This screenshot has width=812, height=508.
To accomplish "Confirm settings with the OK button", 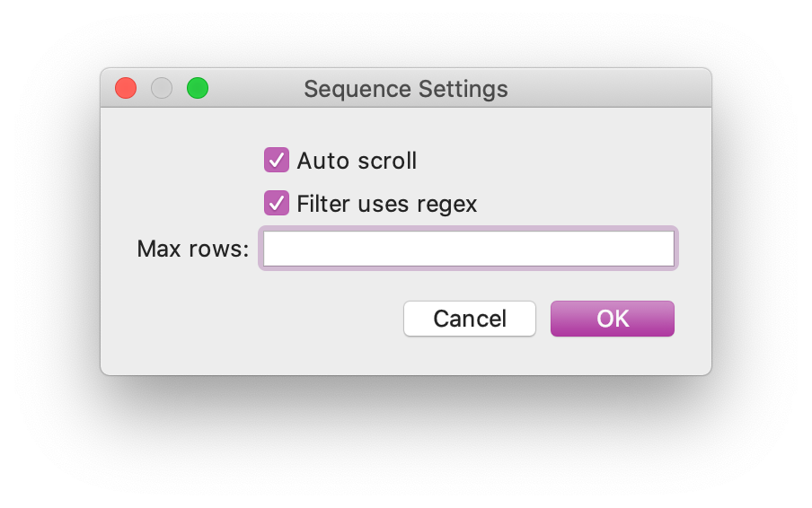I will [x=613, y=319].
